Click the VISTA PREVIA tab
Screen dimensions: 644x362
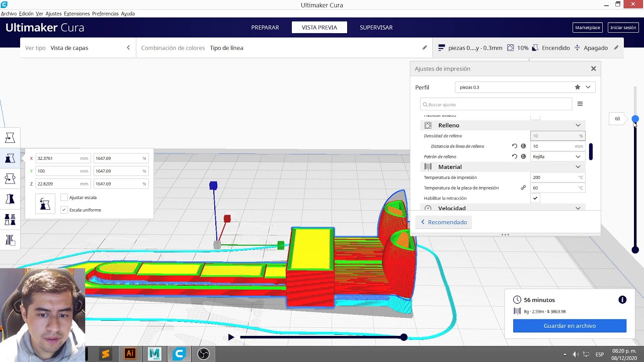(x=319, y=28)
